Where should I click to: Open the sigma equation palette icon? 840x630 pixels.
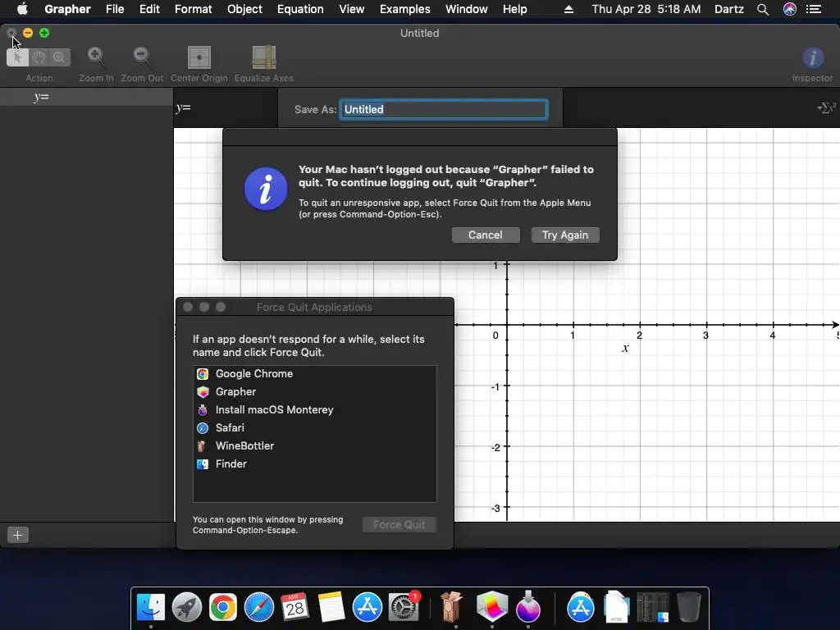click(x=827, y=107)
